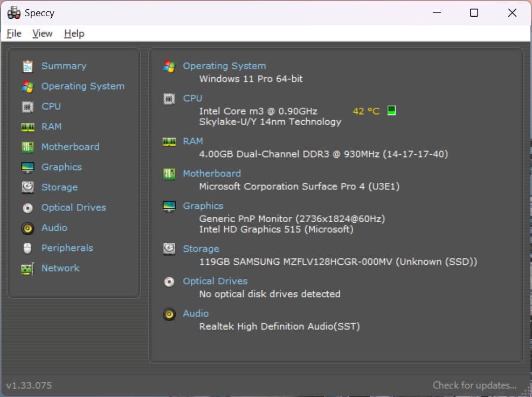Screen dimensions: 532x397
Task: Click Realtek High Definition Audio text
Action: coord(279,326)
